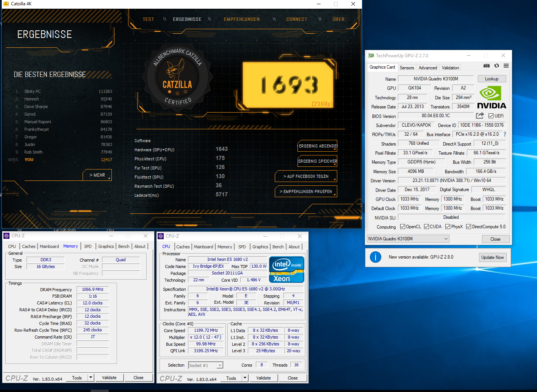Click the Rob Smith leaderboard entry
The image size is (537, 392).
(x=64, y=152)
